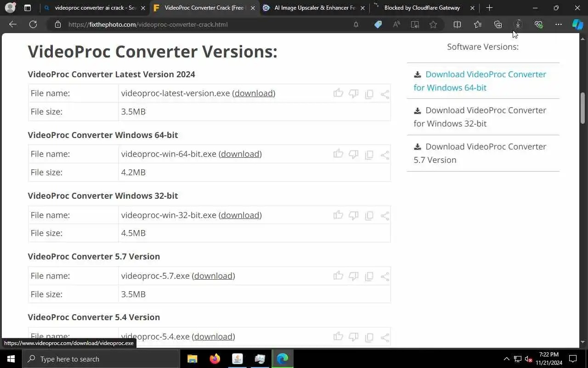
Task: Like the videoproc-win-32-bit.exe row
Action: 338,215
